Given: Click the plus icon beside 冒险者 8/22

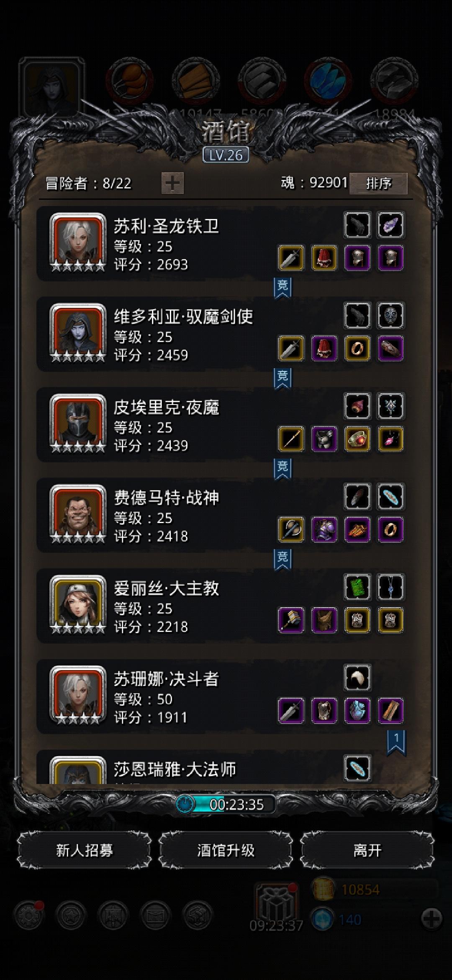Looking at the screenshot, I should pyautogui.click(x=172, y=183).
